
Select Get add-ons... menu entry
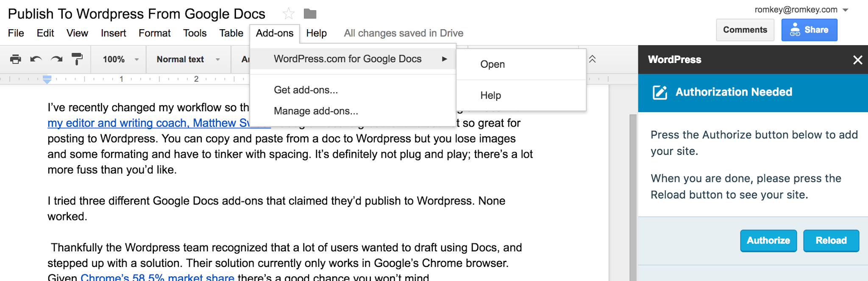coord(353,90)
